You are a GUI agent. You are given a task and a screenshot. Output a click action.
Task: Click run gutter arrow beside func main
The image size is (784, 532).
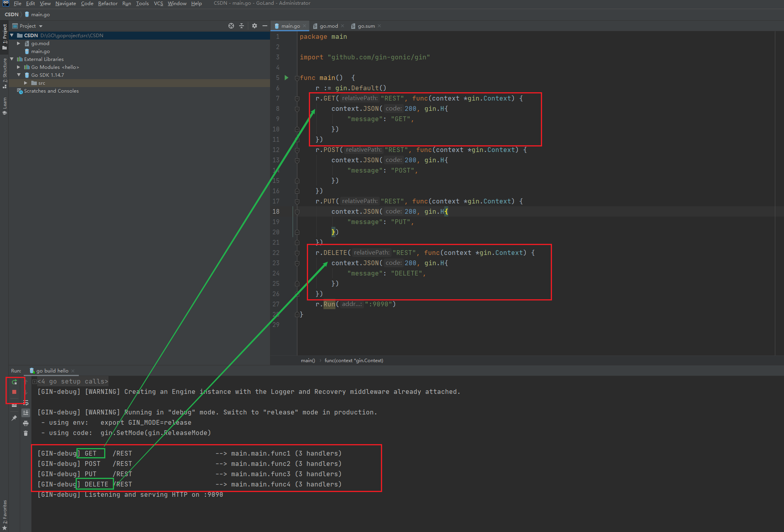tap(286, 78)
